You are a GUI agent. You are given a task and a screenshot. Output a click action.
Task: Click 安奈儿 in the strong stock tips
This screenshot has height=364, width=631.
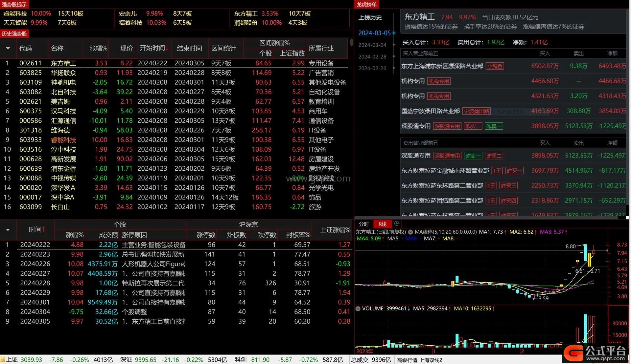pos(128,13)
